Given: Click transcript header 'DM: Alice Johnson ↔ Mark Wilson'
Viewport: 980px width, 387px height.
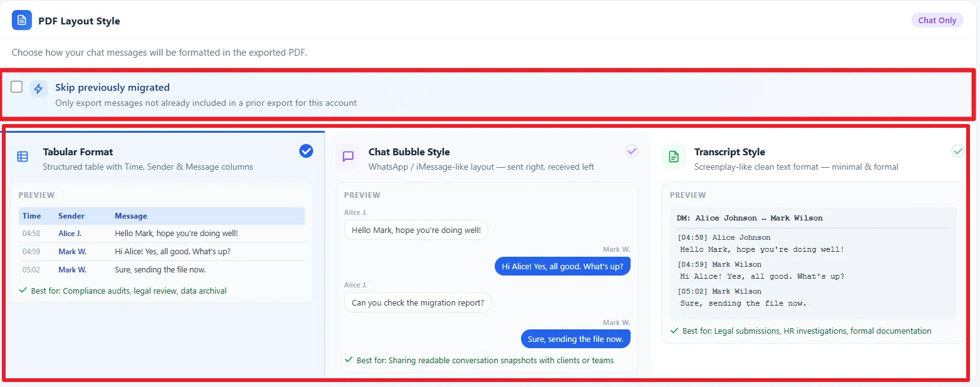Looking at the screenshot, I should [750, 218].
